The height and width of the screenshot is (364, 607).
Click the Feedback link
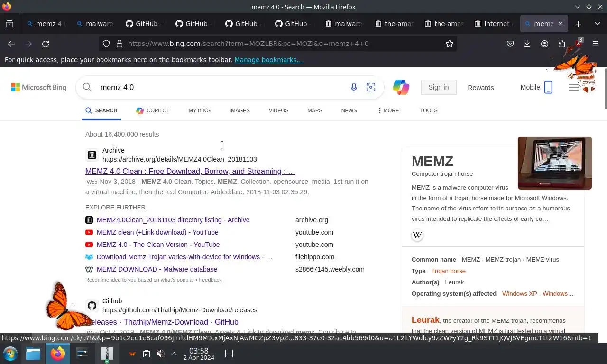[x=210, y=280]
